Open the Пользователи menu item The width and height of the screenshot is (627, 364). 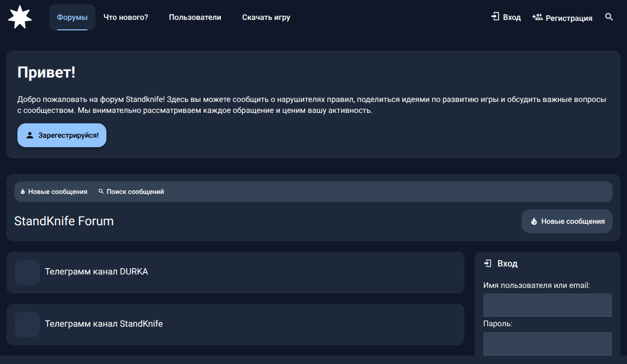coord(195,17)
